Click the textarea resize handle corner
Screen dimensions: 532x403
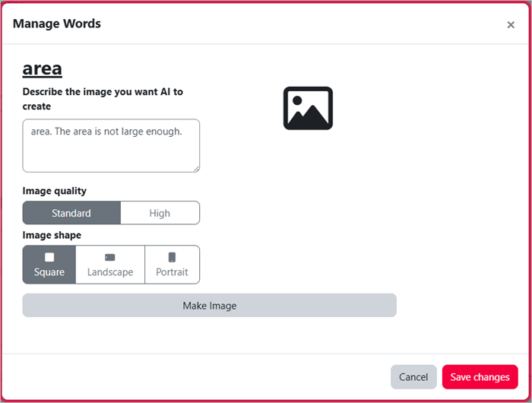click(x=196, y=169)
